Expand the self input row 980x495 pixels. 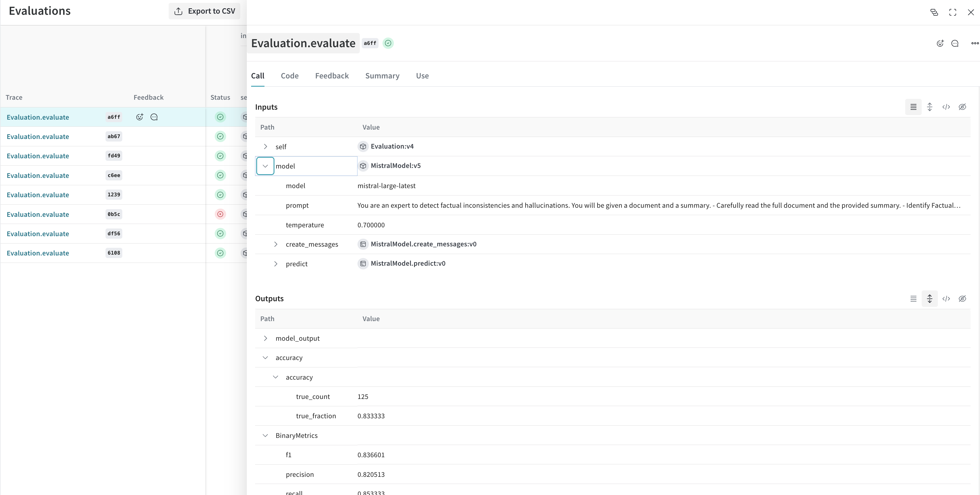265,147
